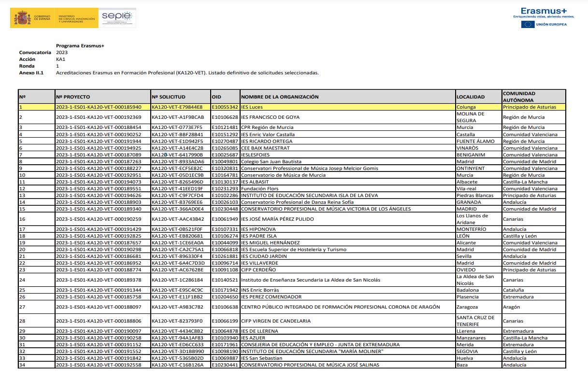Click the highlighted IES Luces cell
This screenshot has height=382, width=588.
pos(252,107)
